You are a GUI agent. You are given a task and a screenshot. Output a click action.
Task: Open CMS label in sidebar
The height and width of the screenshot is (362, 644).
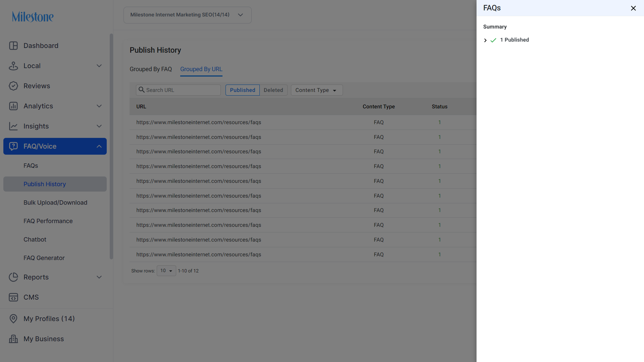click(31, 297)
